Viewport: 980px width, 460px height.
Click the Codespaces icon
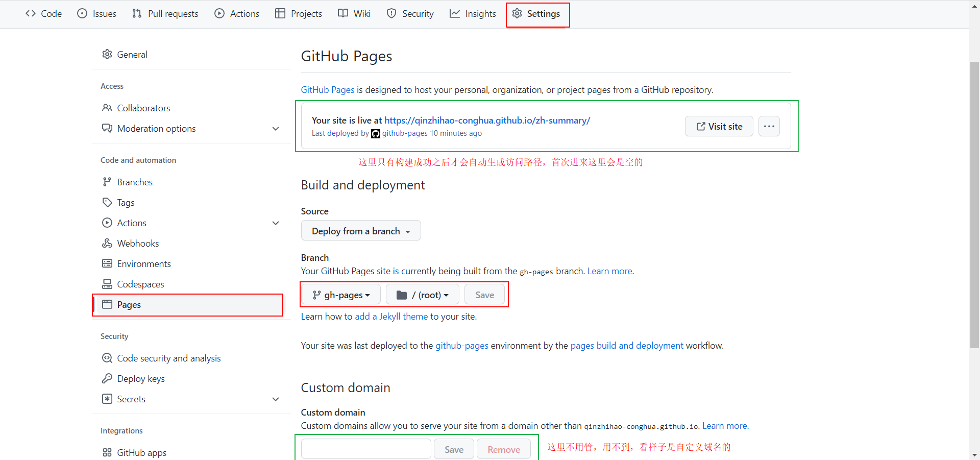107,284
